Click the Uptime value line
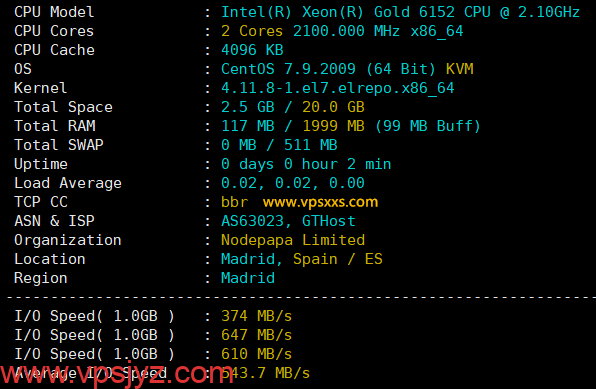Screen dimensions: 596x389 click(306, 164)
